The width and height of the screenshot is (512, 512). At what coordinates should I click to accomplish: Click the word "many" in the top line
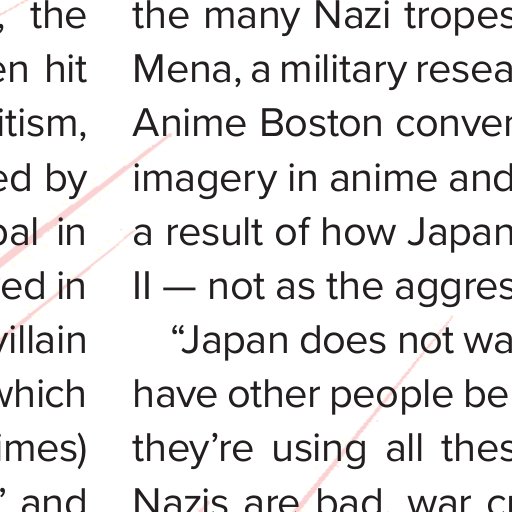(252, 19)
